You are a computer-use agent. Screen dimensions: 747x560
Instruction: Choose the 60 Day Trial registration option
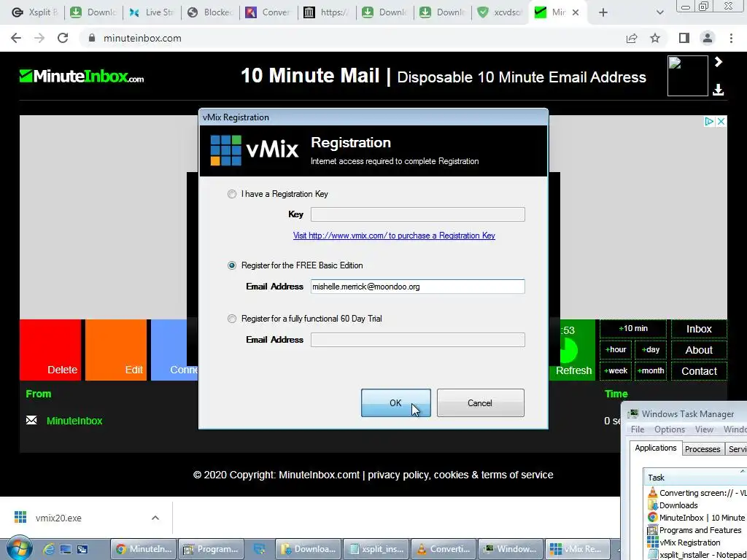tap(231, 319)
